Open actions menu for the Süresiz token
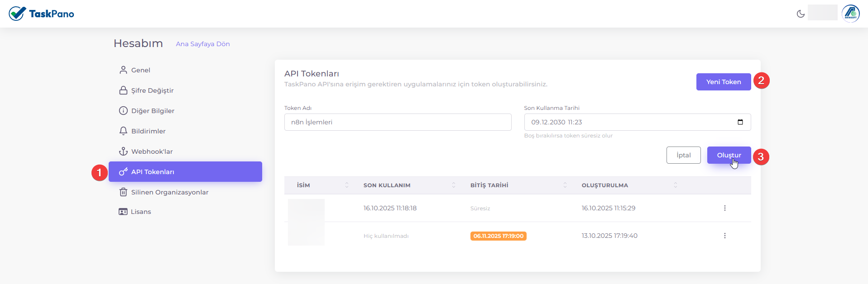868x284 pixels. 724,208
